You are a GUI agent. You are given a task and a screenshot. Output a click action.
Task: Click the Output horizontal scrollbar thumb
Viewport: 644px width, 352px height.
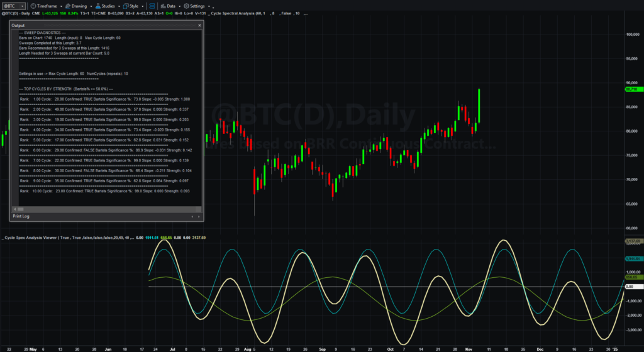21,209
